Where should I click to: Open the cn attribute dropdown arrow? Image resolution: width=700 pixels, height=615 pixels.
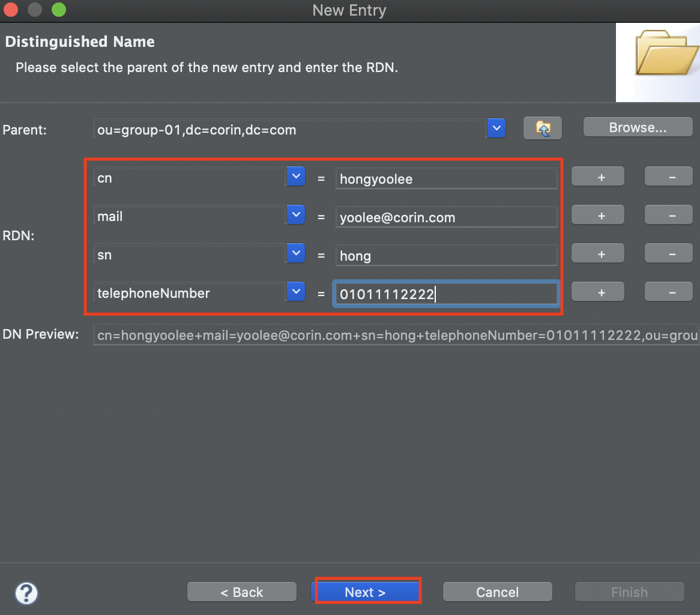click(x=295, y=177)
